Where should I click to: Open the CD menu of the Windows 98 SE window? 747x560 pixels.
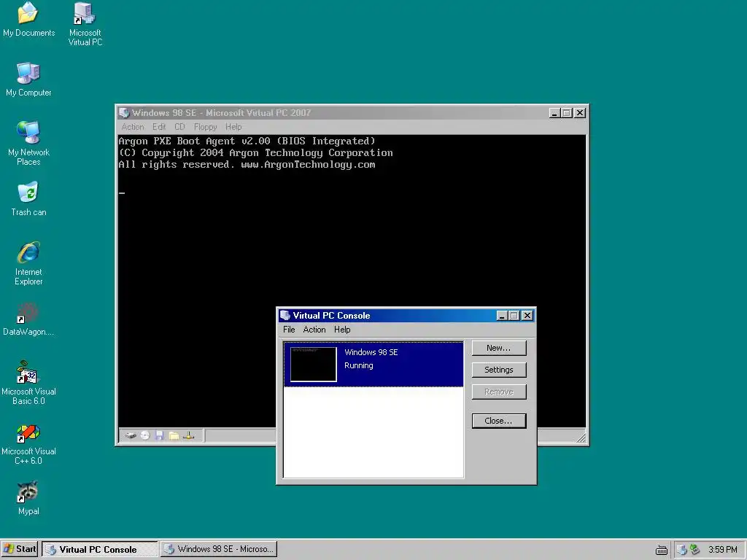point(179,127)
